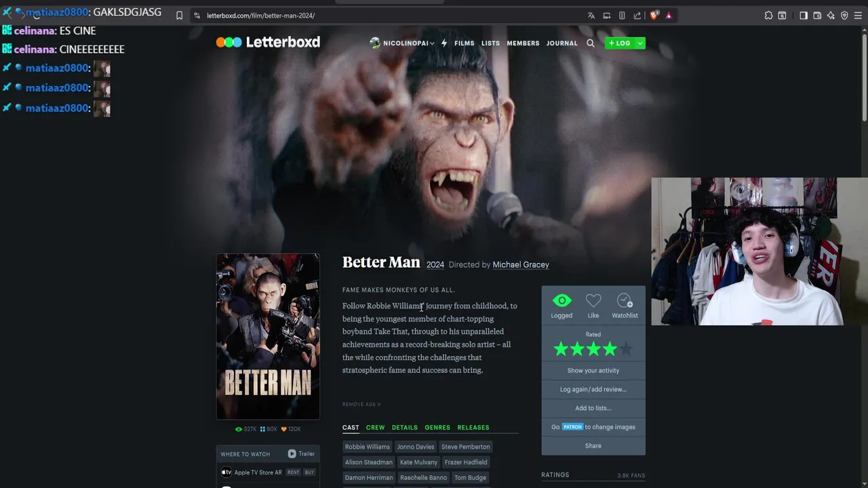Open Brave Shields lion icon

[654, 16]
